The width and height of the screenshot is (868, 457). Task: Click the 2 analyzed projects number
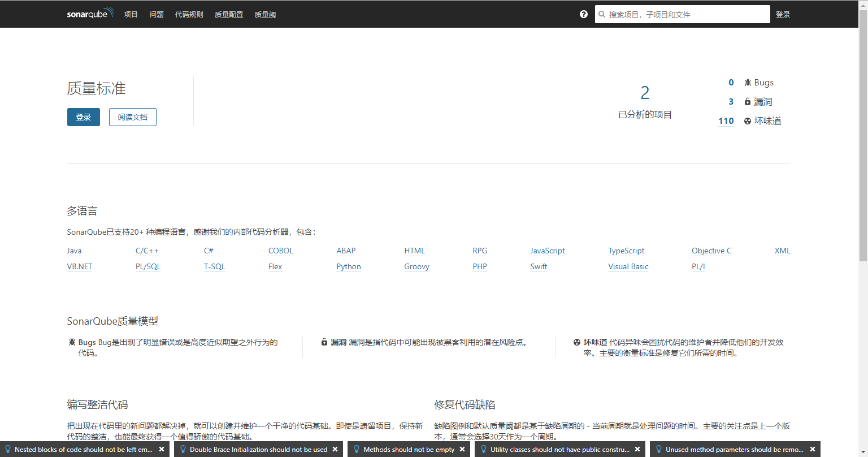[x=645, y=93]
